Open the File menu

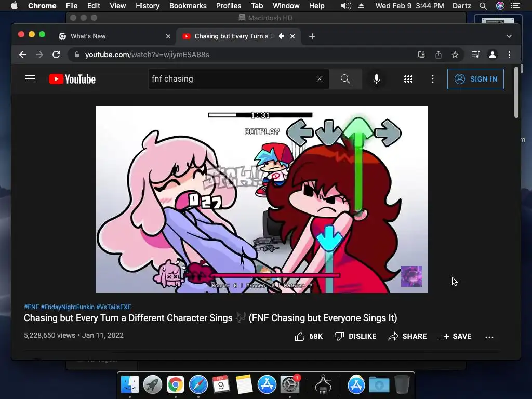72,6
